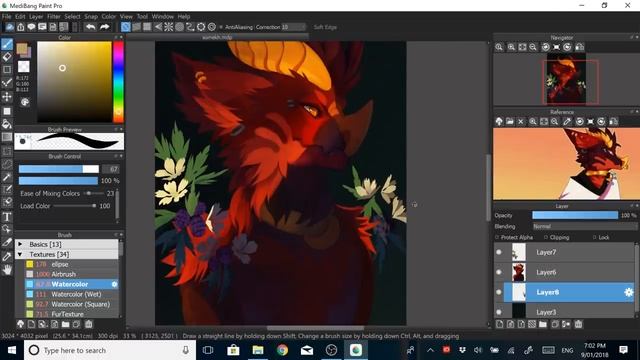The image size is (640, 360).
Task: Adjust the layer Opacity slider
Action: tap(575, 215)
